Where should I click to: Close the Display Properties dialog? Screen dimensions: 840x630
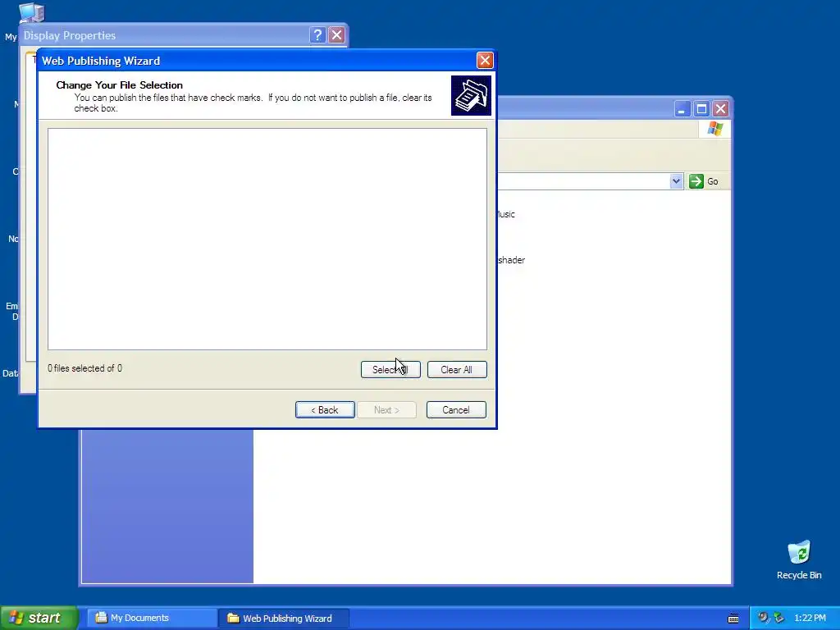tap(336, 35)
